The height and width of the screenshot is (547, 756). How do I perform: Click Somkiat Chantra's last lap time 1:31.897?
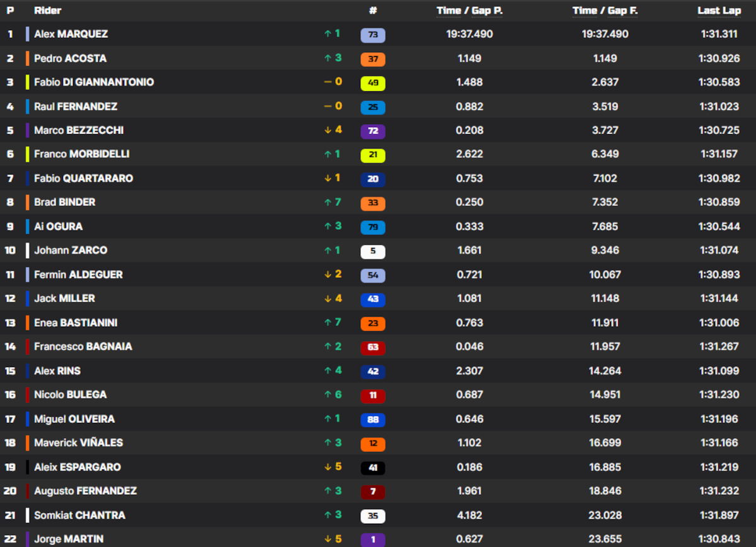click(719, 515)
